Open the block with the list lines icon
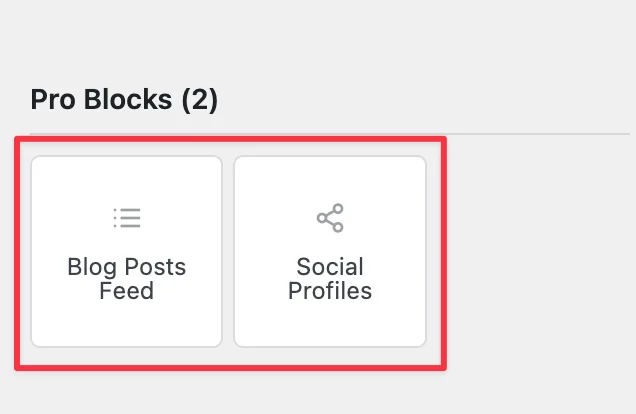This screenshot has height=414, width=636. 127,251
